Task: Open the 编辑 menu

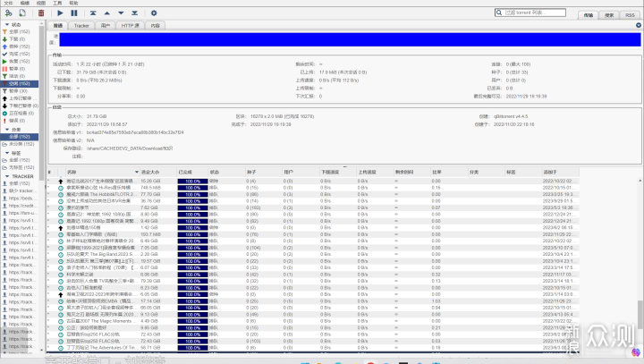Action: click(25, 3)
